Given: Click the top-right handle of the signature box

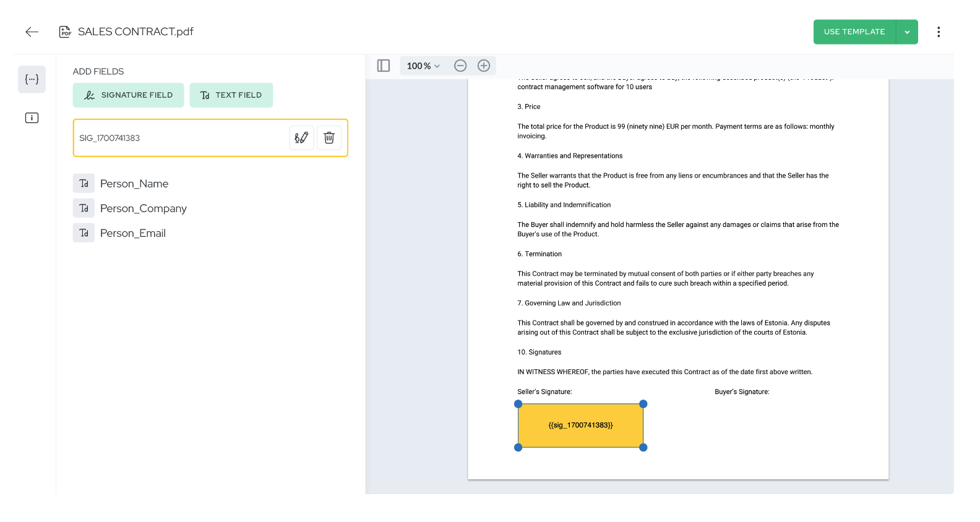Looking at the screenshot, I should coord(643,404).
